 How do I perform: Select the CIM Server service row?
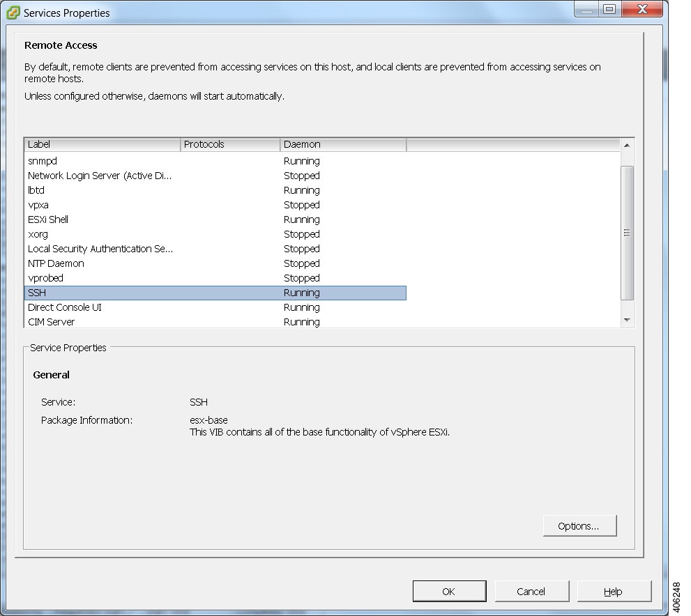click(x=215, y=322)
